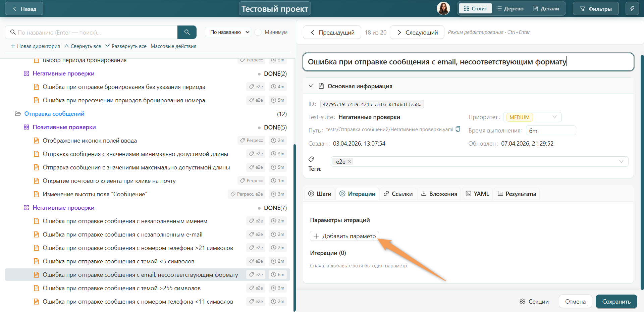
Task: Switch to Сплит view mode
Action: [x=475, y=9]
